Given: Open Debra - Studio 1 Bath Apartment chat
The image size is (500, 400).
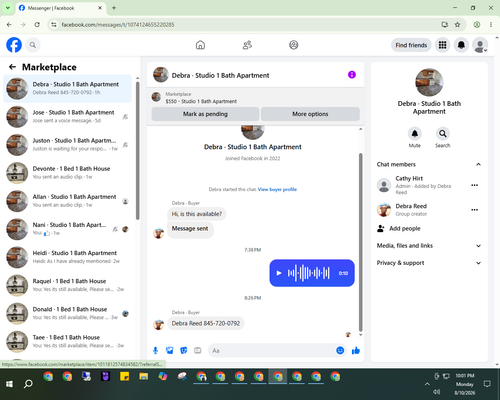Looking at the screenshot, I should click(x=67, y=89).
